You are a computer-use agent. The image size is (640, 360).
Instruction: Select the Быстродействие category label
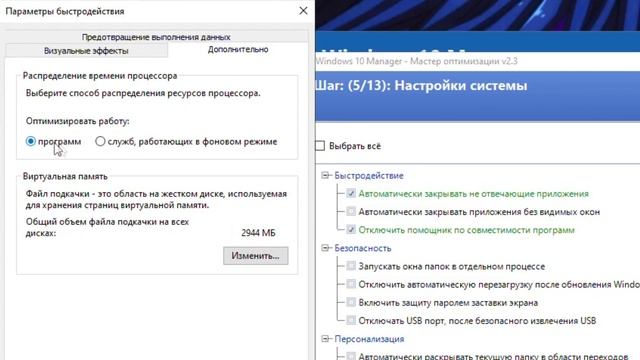pos(369,176)
